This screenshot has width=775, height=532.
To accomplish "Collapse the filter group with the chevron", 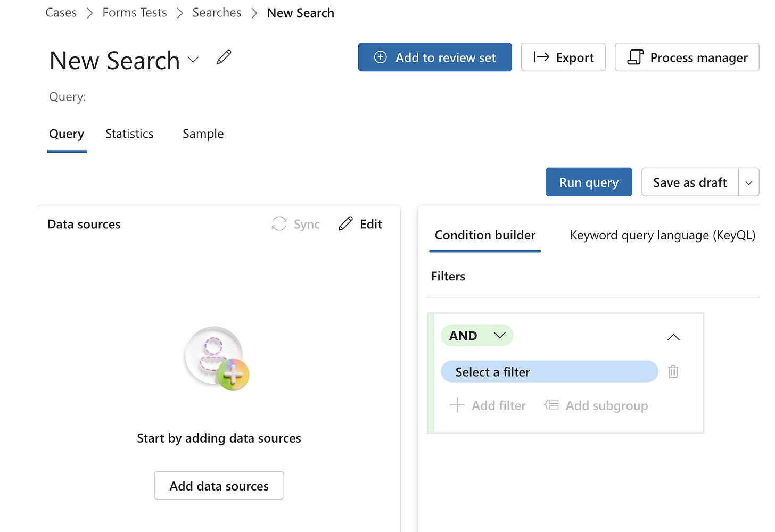I will click(x=673, y=337).
